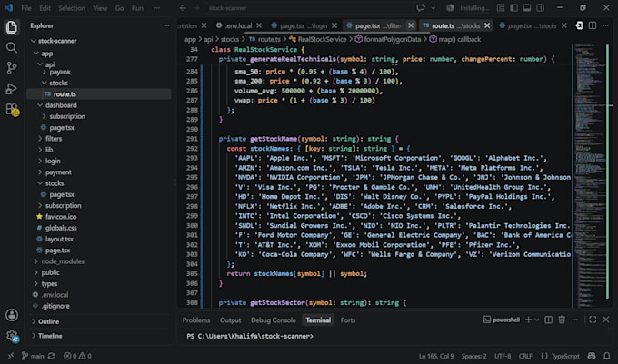Open the Run and Debug view
The height and width of the screenshot is (364, 618).
(12, 89)
